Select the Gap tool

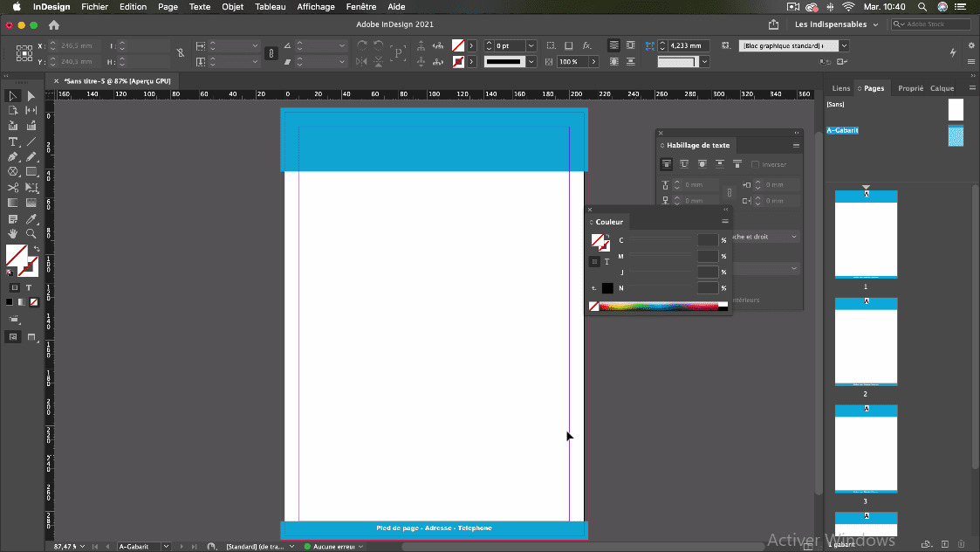pyautogui.click(x=31, y=110)
